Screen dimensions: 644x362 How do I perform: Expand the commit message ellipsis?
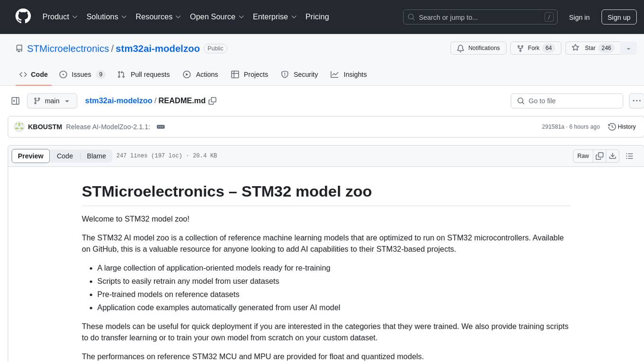tap(161, 127)
